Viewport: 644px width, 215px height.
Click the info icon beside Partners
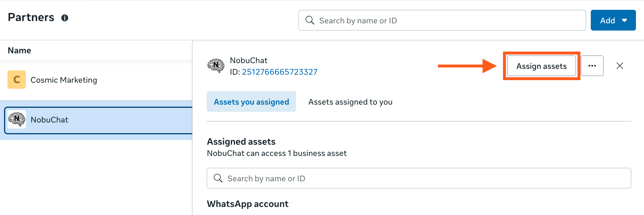pyautogui.click(x=65, y=18)
